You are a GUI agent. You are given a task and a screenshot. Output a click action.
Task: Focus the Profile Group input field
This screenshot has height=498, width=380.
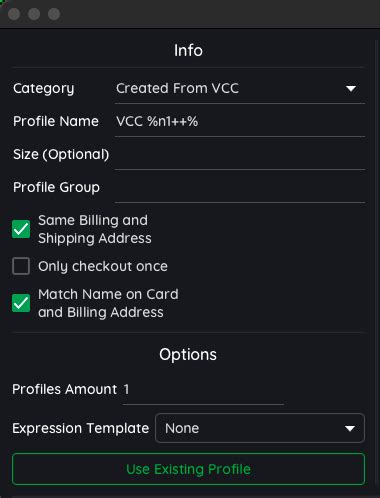pos(240,187)
